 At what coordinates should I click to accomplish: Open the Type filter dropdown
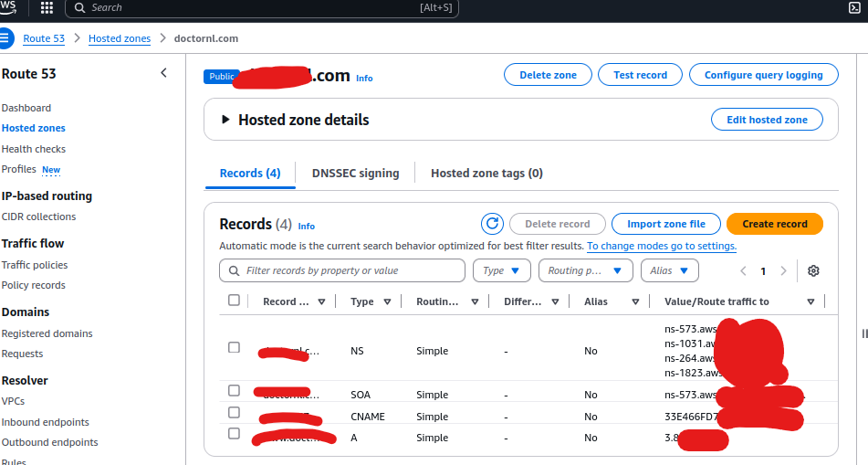tap(501, 270)
